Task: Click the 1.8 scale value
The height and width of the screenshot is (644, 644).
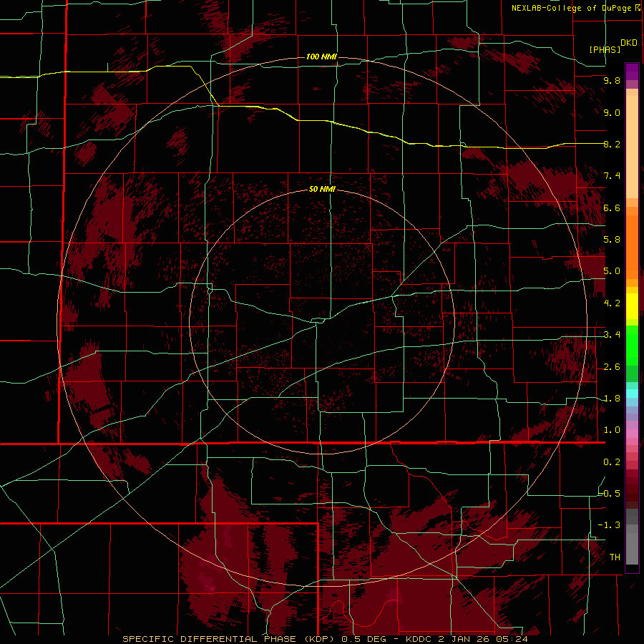Action: click(612, 399)
